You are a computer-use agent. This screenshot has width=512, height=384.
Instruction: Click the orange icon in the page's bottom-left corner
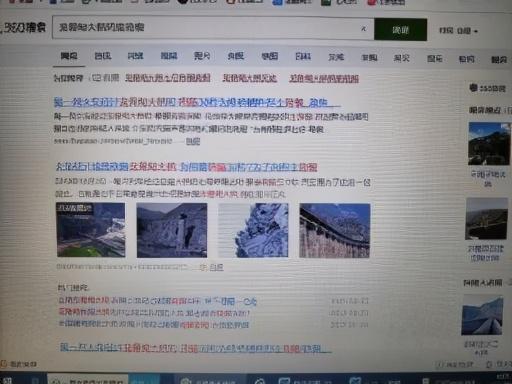(4, 363)
